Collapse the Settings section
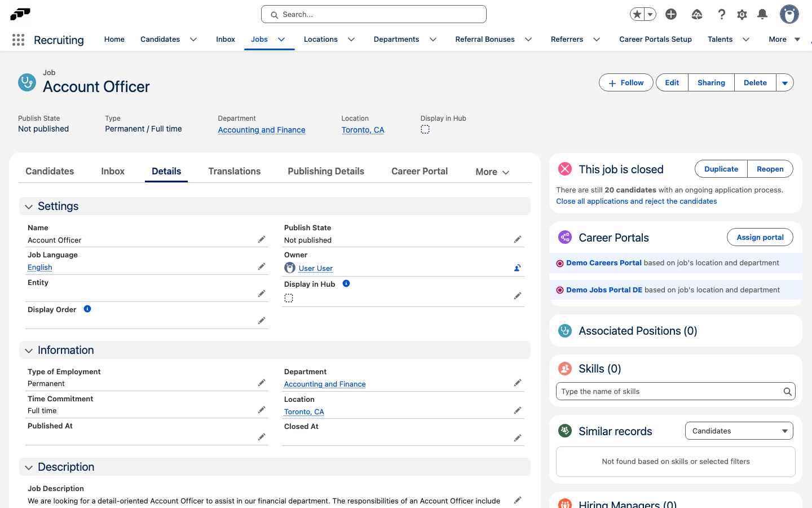Viewport: 812px width, 508px height. coord(29,207)
